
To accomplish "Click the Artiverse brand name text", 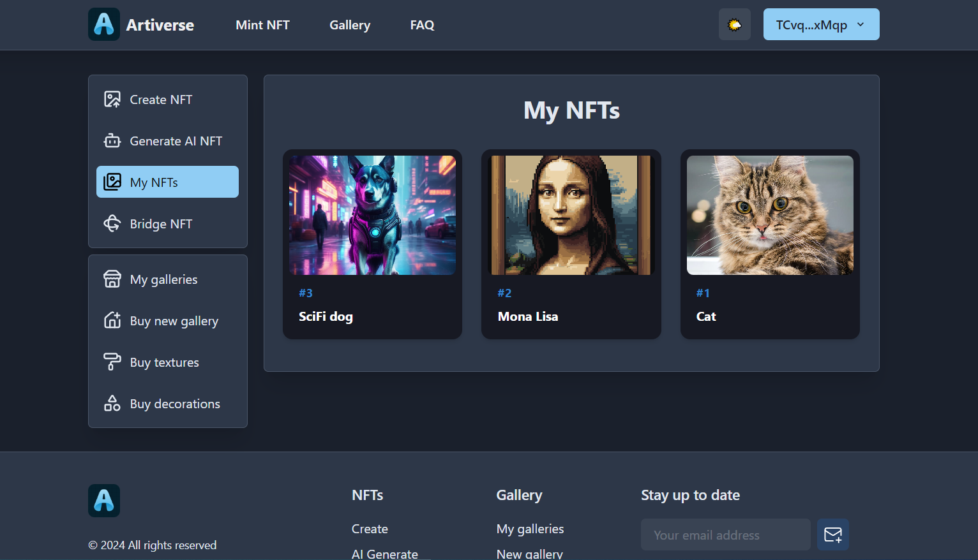I will [160, 25].
